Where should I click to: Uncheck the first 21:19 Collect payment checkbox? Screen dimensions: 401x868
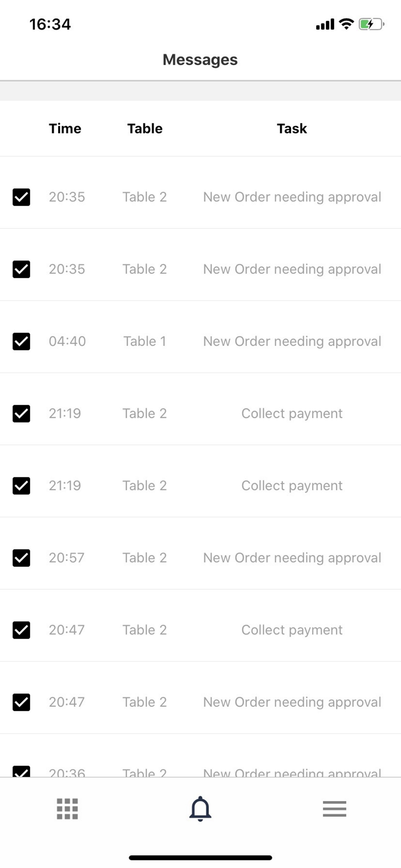coord(21,414)
